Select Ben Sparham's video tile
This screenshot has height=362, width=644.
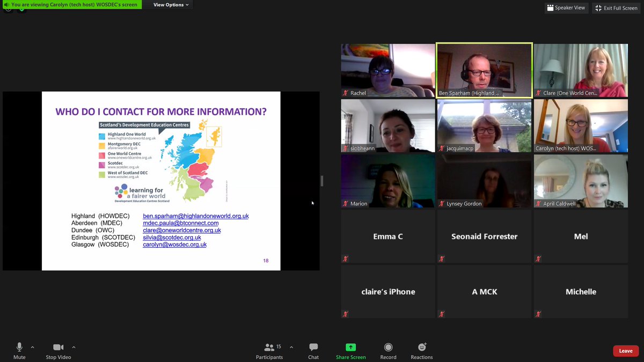[x=484, y=70]
